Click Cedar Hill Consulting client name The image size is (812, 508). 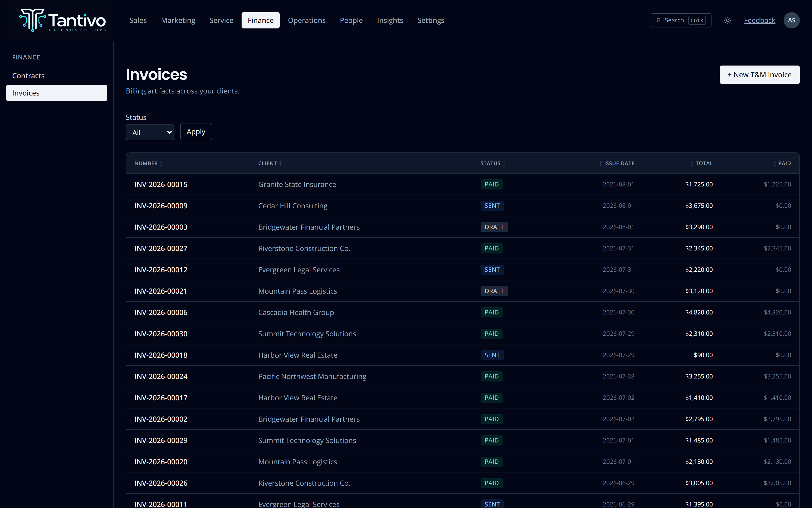click(x=293, y=206)
